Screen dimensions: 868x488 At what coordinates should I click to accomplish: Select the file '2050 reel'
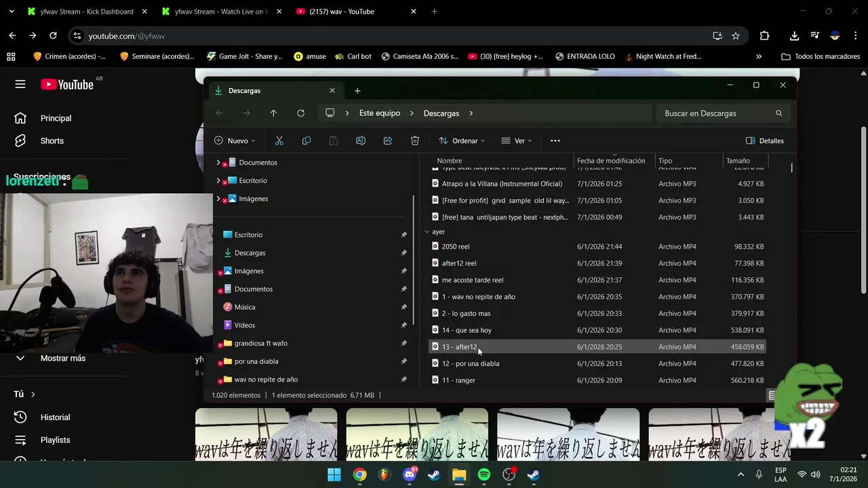point(598,247)
